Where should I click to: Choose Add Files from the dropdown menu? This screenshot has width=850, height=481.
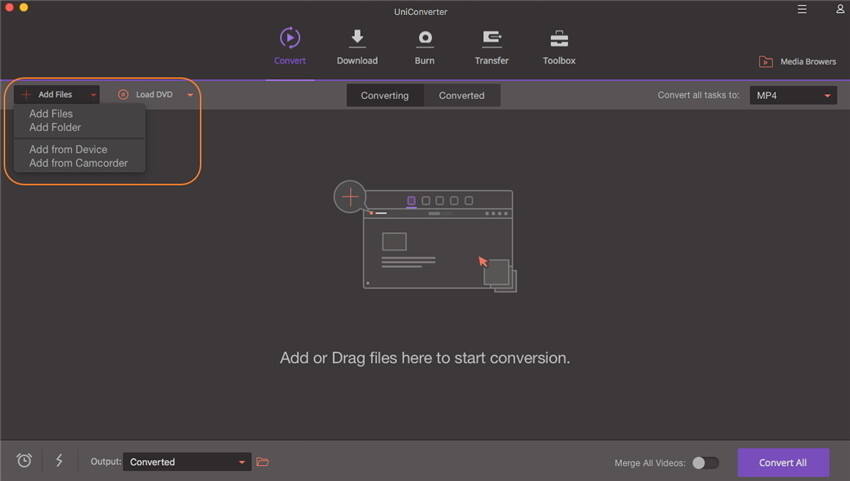click(x=51, y=113)
